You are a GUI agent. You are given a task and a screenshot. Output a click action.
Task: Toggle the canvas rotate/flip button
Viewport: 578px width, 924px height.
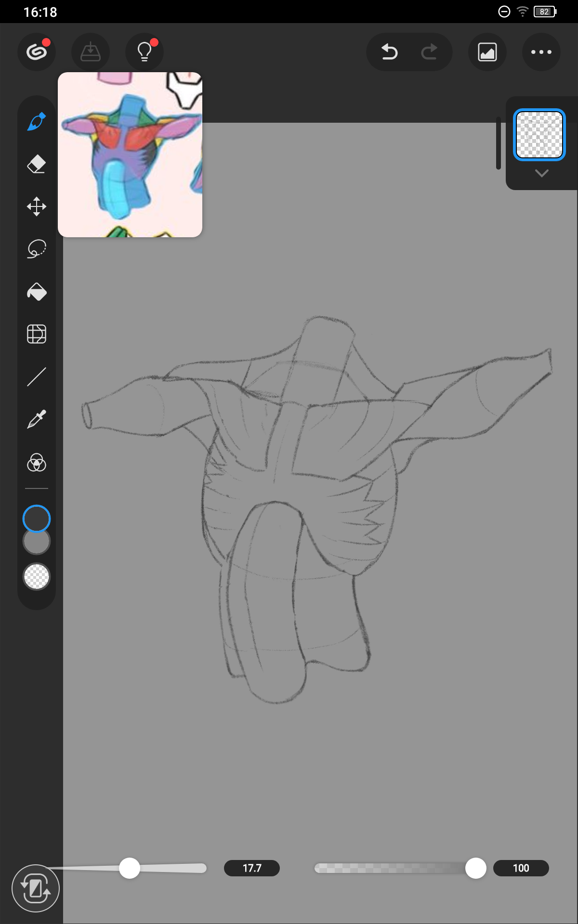(x=36, y=888)
